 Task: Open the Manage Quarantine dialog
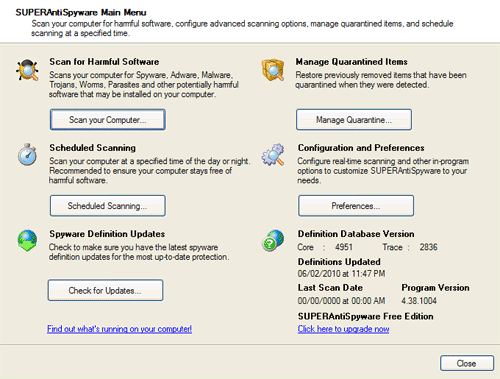coord(354,120)
